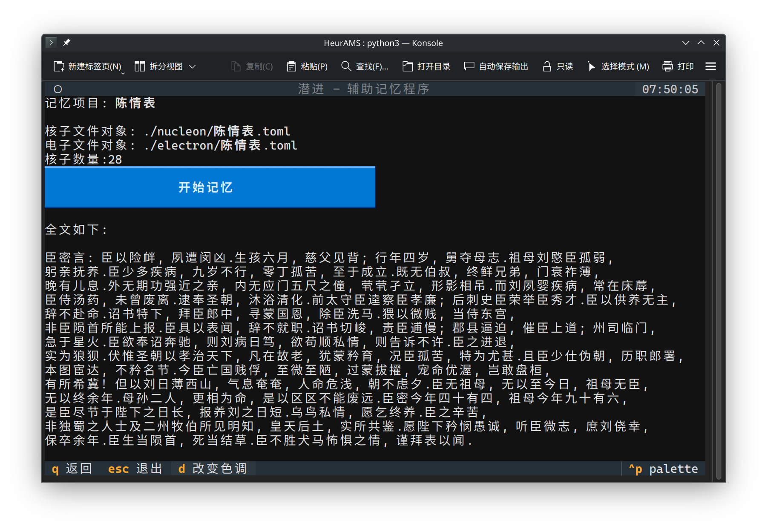Expand the New Tab button's small dropdown arrow

coord(123,73)
